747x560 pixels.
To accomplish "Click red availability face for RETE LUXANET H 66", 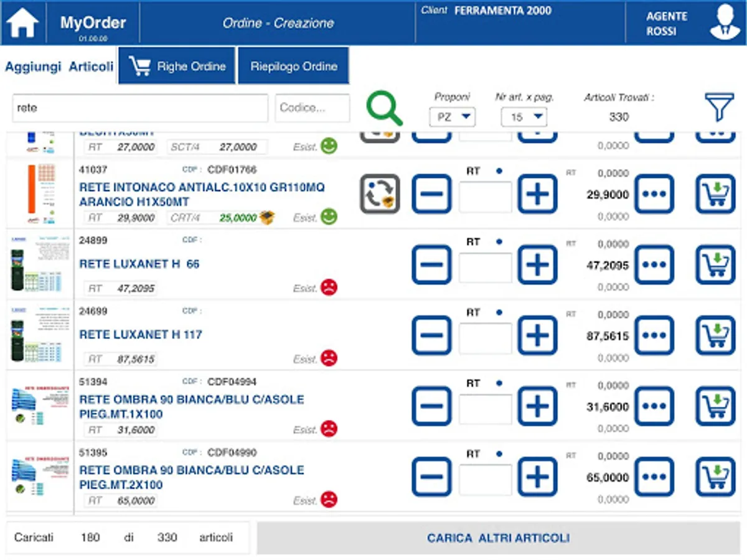I will (x=329, y=287).
